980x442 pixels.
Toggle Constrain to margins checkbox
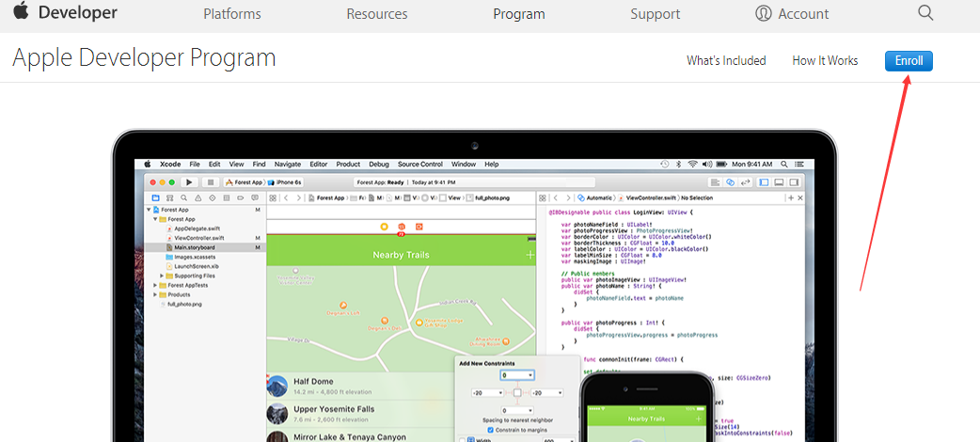pyautogui.click(x=490, y=430)
